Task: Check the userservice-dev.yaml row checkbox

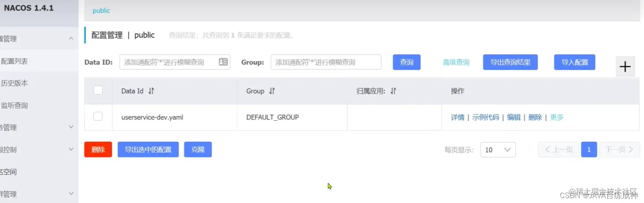Action: point(98,116)
